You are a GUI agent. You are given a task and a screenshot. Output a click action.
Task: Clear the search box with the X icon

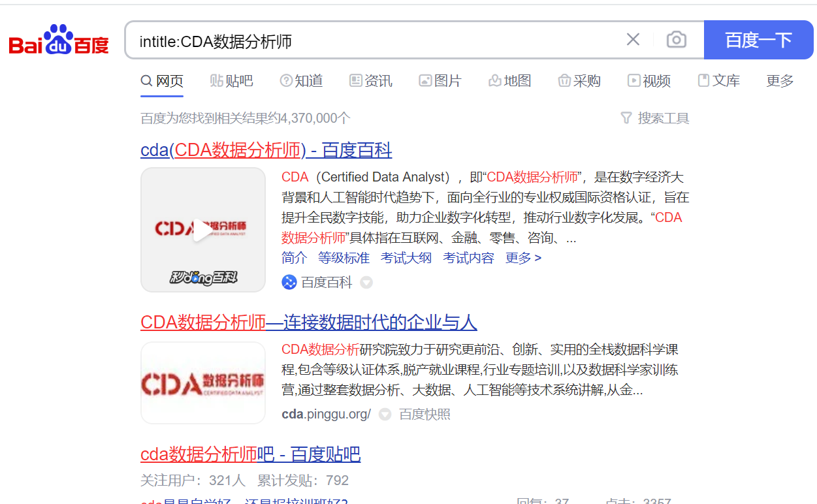coord(633,40)
